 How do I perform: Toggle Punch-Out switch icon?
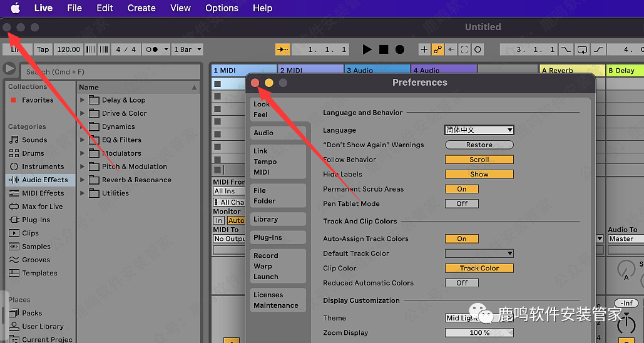(x=598, y=49)
